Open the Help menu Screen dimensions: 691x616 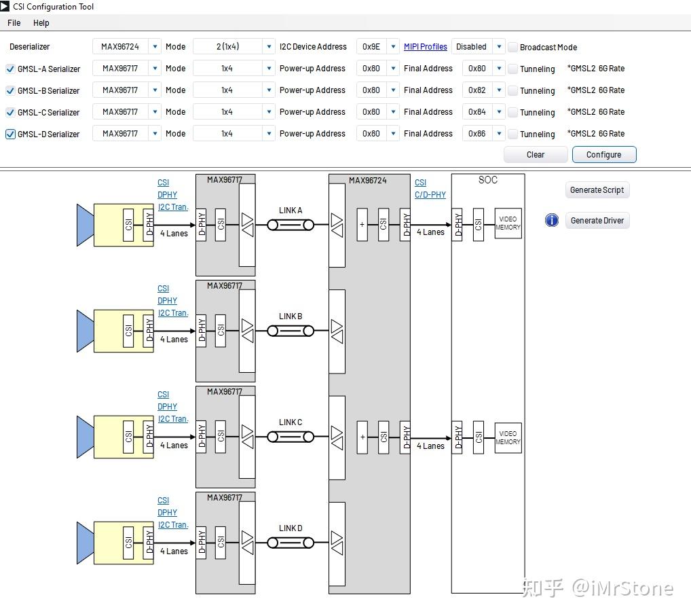(x=41, y=22)
